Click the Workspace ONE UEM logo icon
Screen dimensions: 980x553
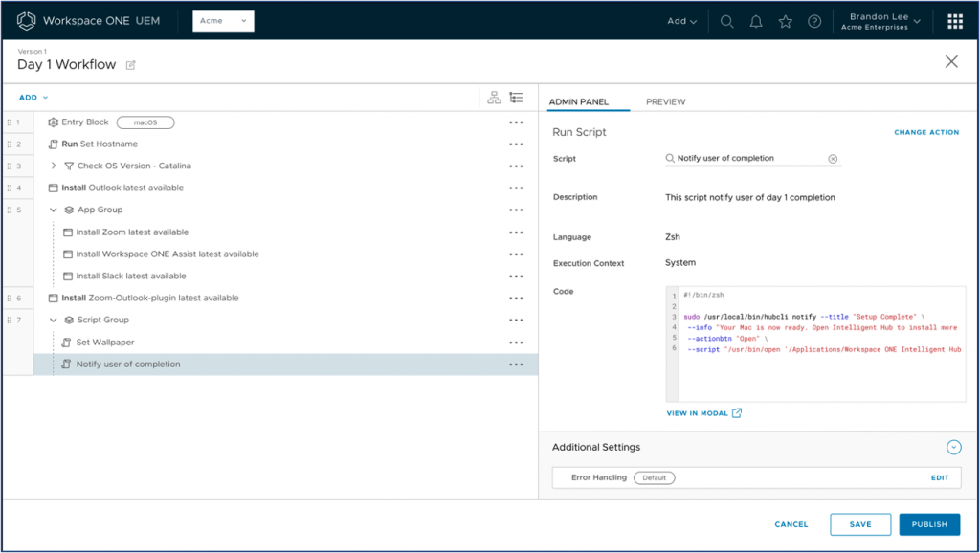pyautogui.click(x=26, y=21)
